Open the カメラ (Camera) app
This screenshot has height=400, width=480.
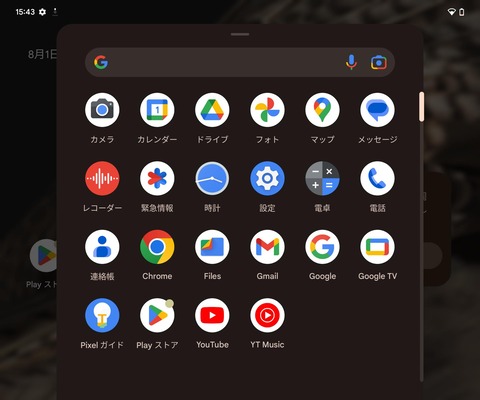(x=102, y=110)
